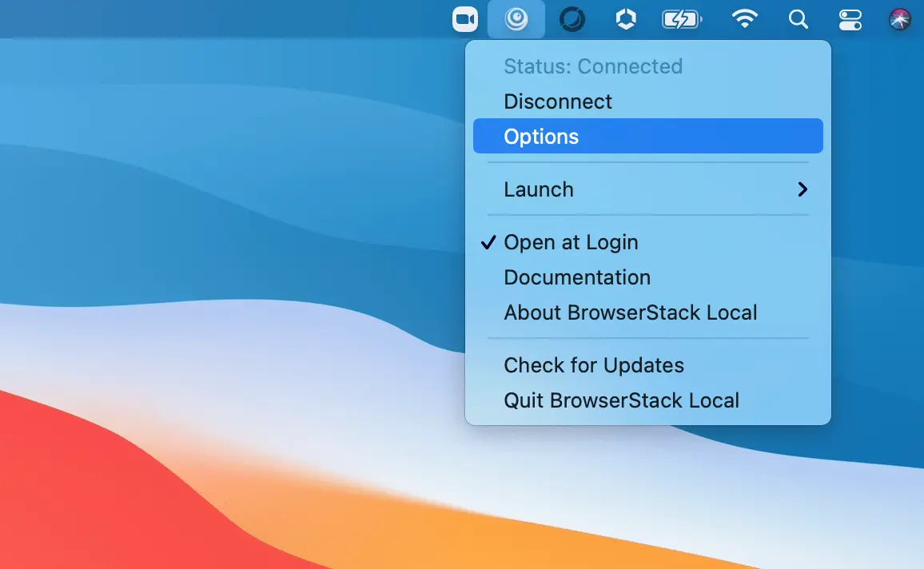Select About BrowserStack Local
Viewport: 924px width, 569px height.
click(630, 312)
